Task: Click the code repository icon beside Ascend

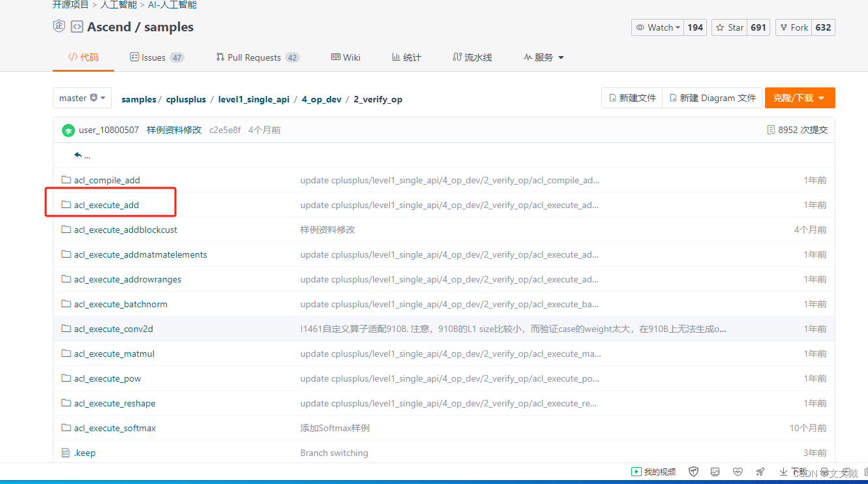Action: point(77,27)
